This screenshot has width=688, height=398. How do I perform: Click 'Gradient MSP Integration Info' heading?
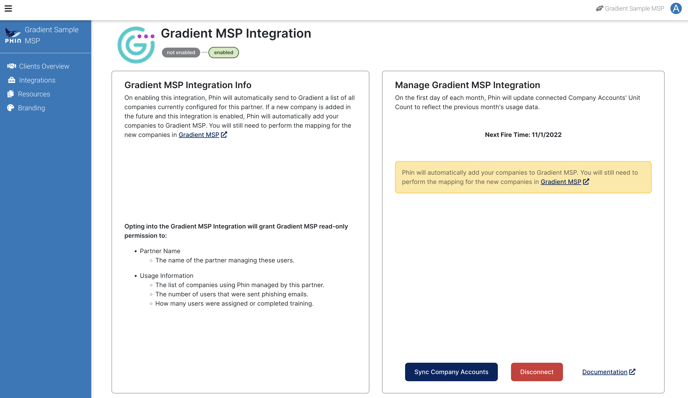tap(188, 85)
